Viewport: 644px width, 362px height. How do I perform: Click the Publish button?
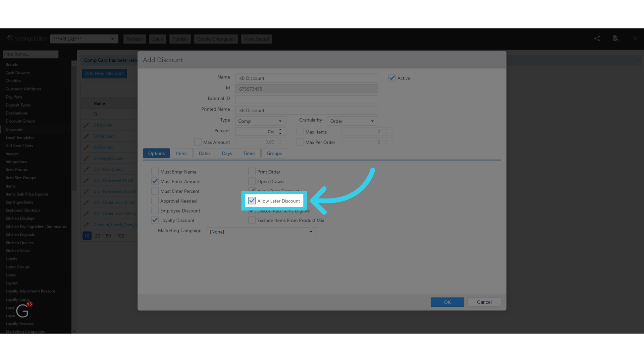180,39
